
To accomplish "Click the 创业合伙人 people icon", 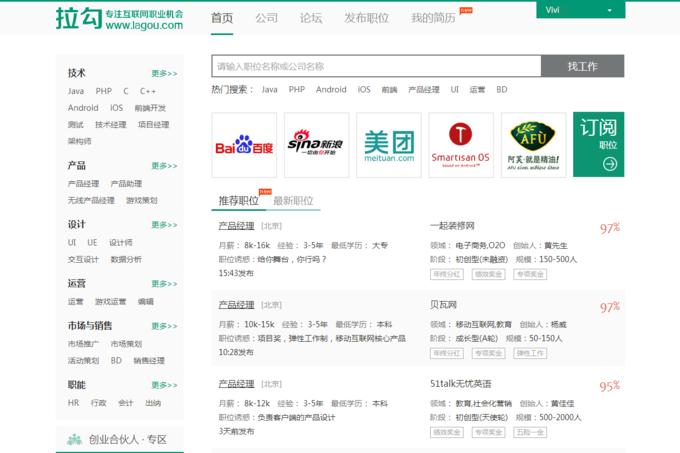I will 75,439.
